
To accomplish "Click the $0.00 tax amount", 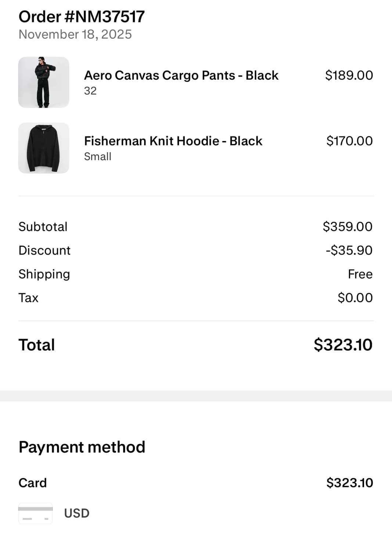I will (355, 298).
